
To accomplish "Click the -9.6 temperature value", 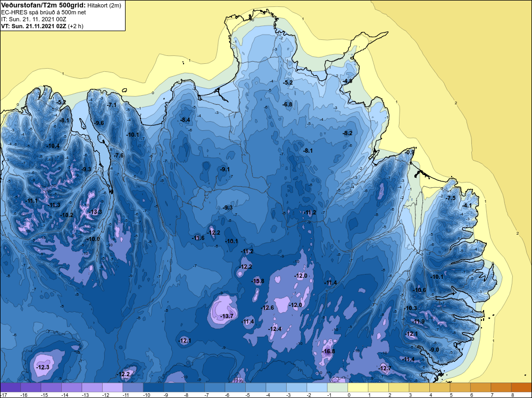I will (x=99, y=123).
